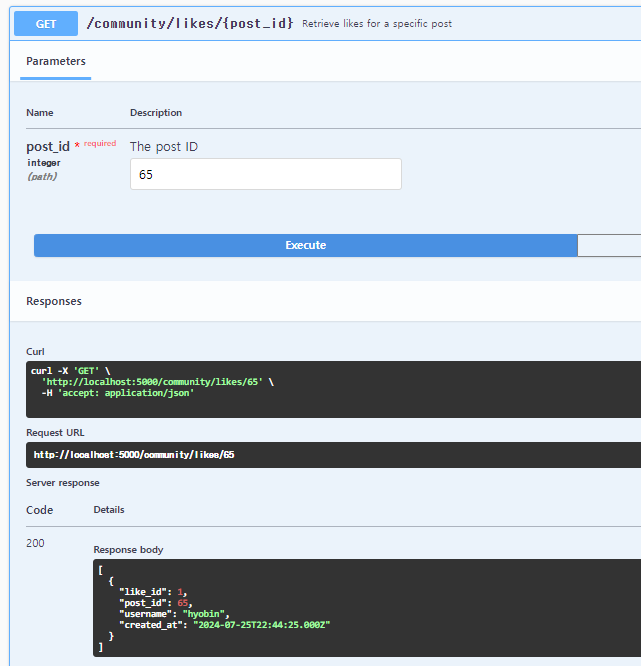The height and width of the screenshot is (666, 641).
Task: Click the Request URL code box
Action: (333, 455)
